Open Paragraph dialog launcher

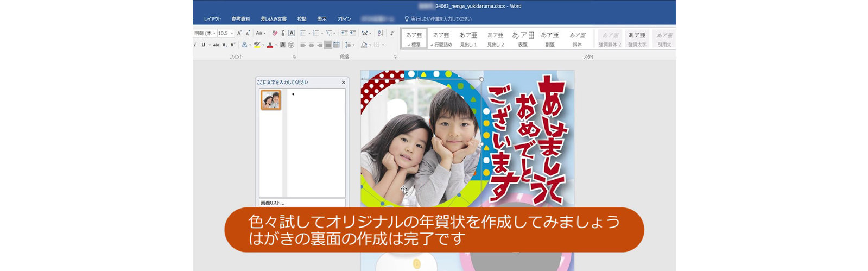click(x=395, y=56)
